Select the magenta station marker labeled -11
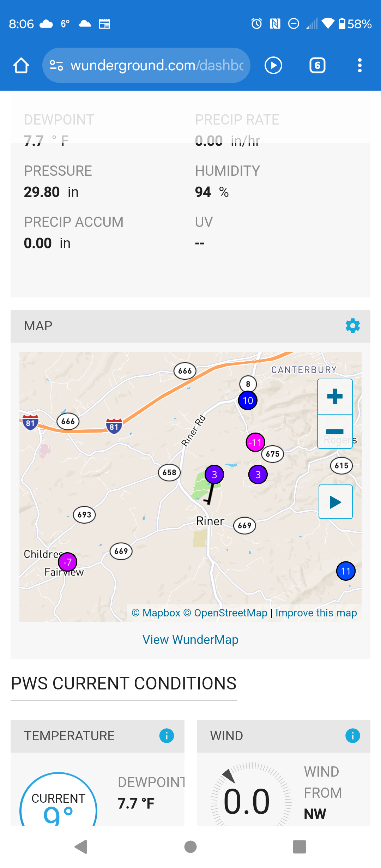Image resolution: width=381 pixels, height=868 pixels. coord(255,442)
